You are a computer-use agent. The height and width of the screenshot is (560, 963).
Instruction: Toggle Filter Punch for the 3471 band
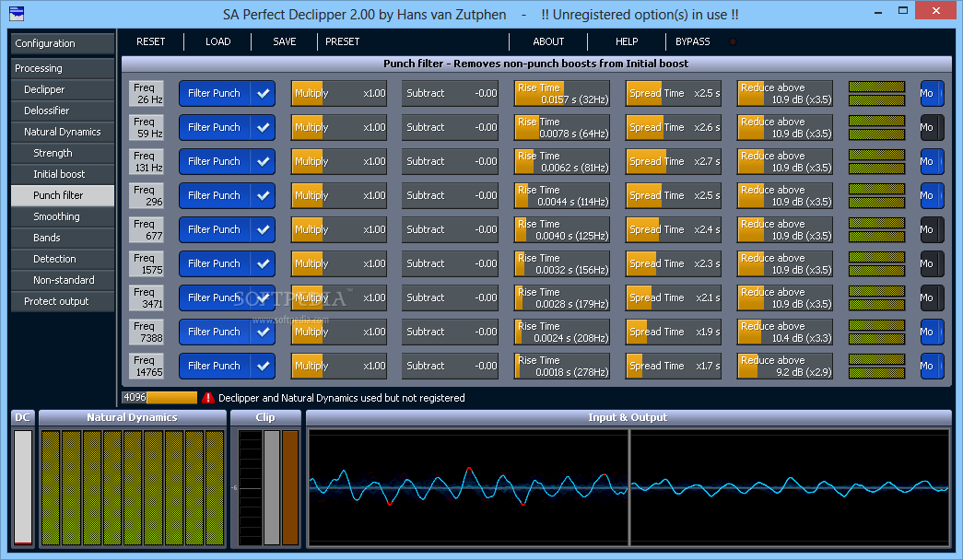tap(227, 297)
